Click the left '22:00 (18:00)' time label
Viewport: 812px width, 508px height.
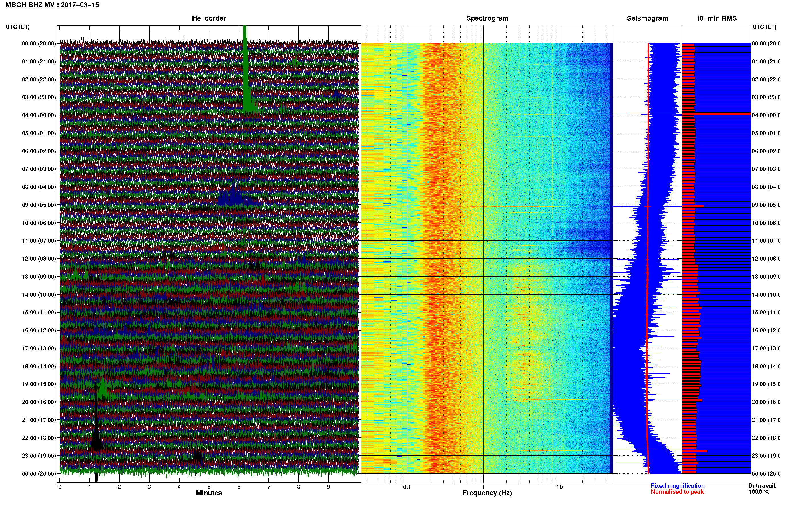click(39, 438)
